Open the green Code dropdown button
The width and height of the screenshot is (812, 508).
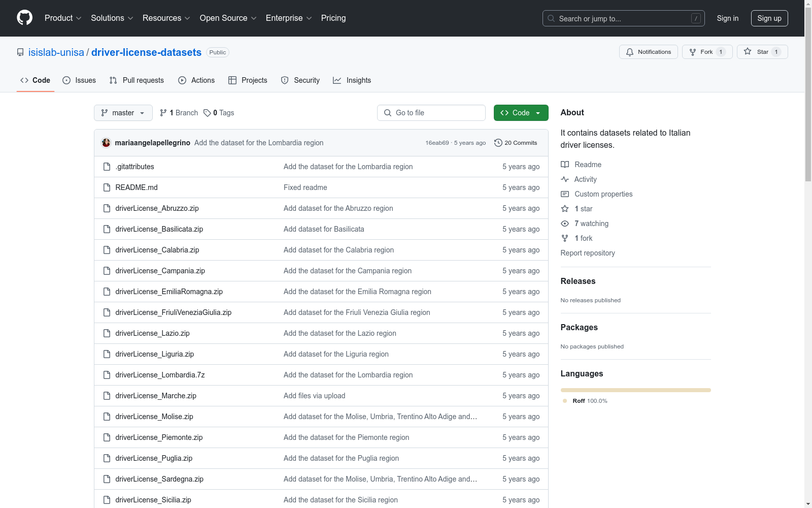pos(521,113)
